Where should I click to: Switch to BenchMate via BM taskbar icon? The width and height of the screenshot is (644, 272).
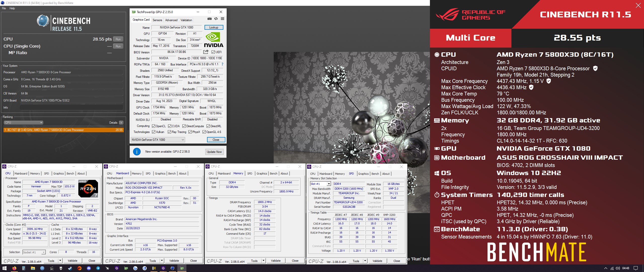pyautogui.click(x=154, y=268)
